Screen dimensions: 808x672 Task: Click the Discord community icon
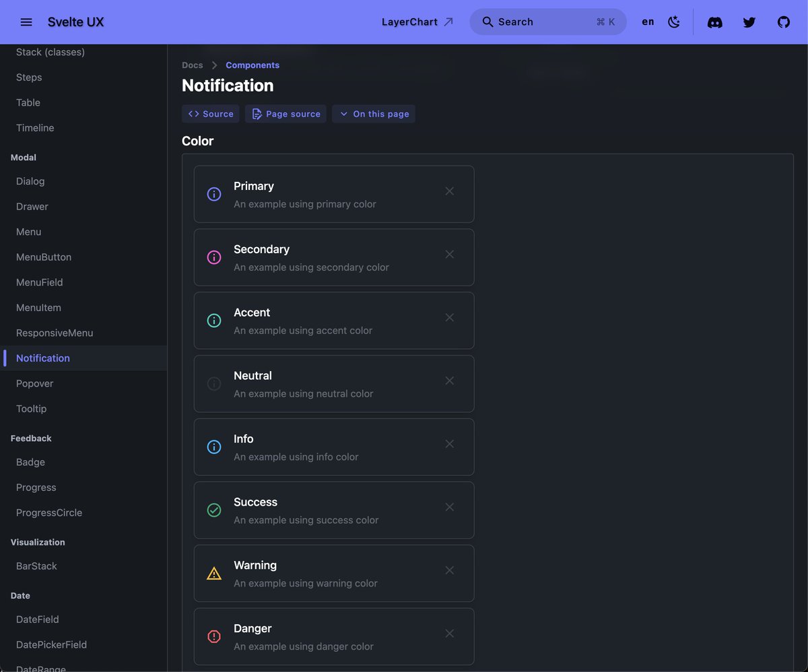pos(714,22)
